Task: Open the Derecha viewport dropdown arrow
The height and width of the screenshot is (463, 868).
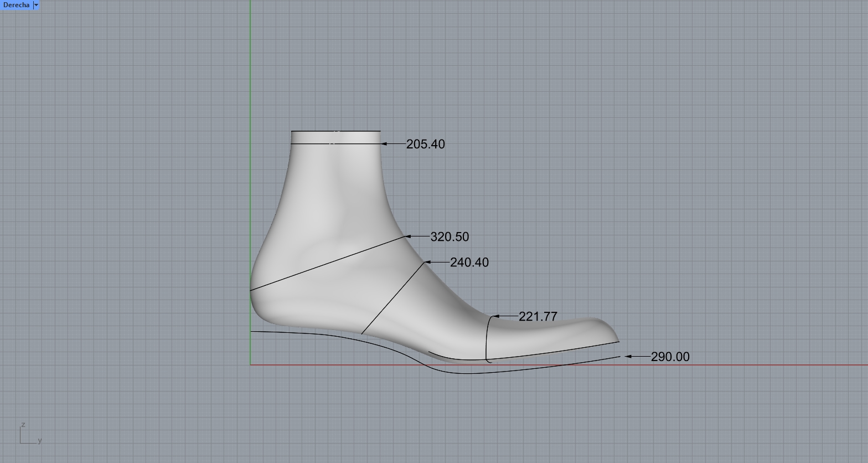Action: [37, 5]
